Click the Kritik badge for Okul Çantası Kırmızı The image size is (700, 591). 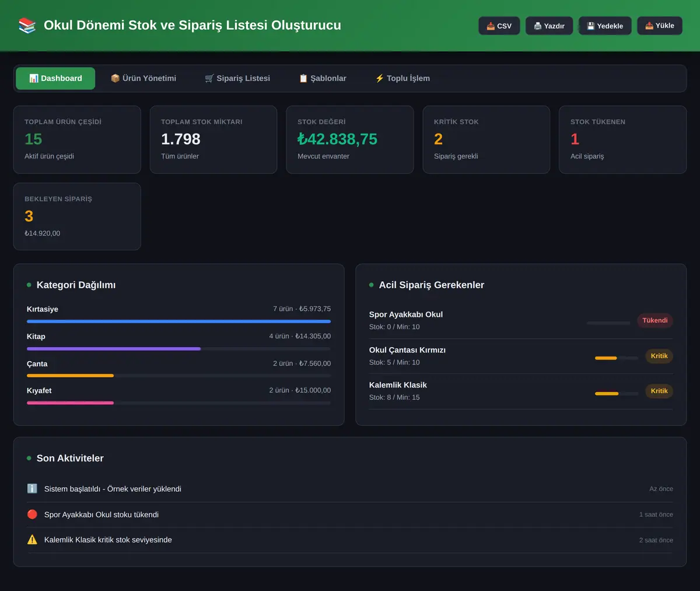[659, 356]
